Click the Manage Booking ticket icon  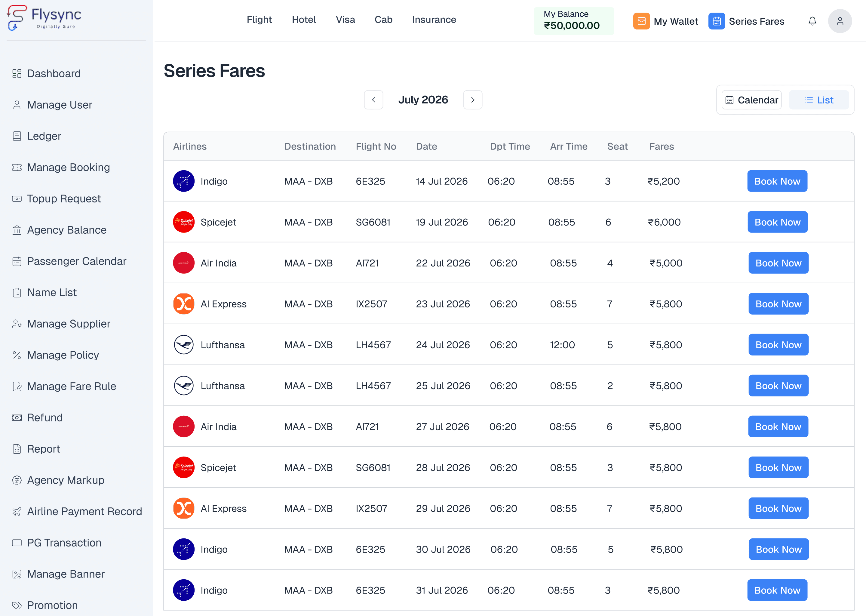[x=17, y=167]
